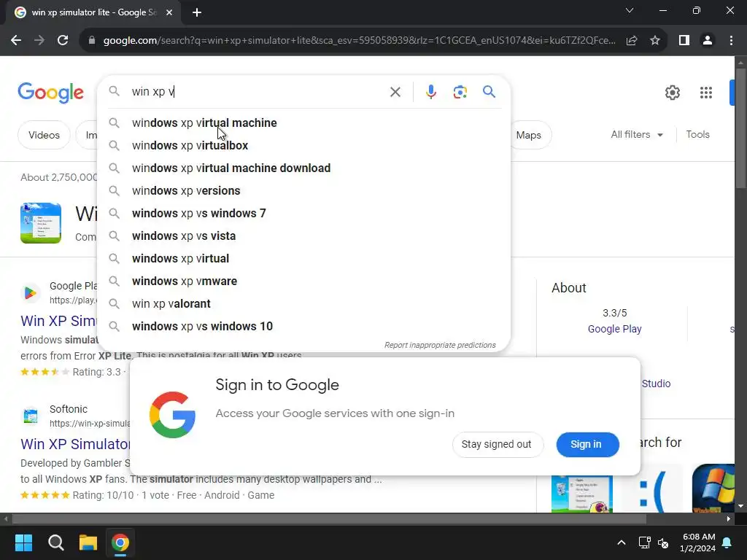The height and width of the screenshot is (560, 747).
Task: Reload the page with refresh icon
Action: (x=63, y=41)
